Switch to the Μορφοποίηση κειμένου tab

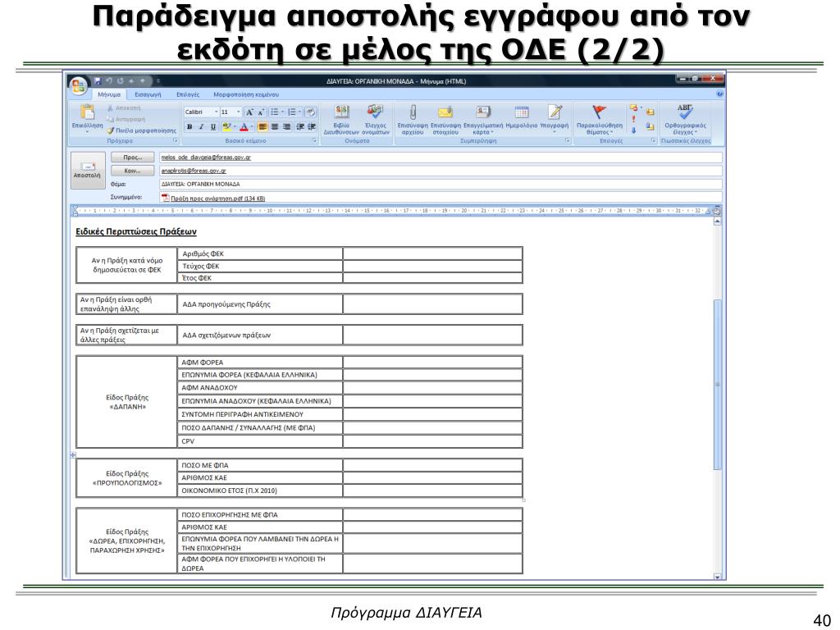click(x=246, y=94)
